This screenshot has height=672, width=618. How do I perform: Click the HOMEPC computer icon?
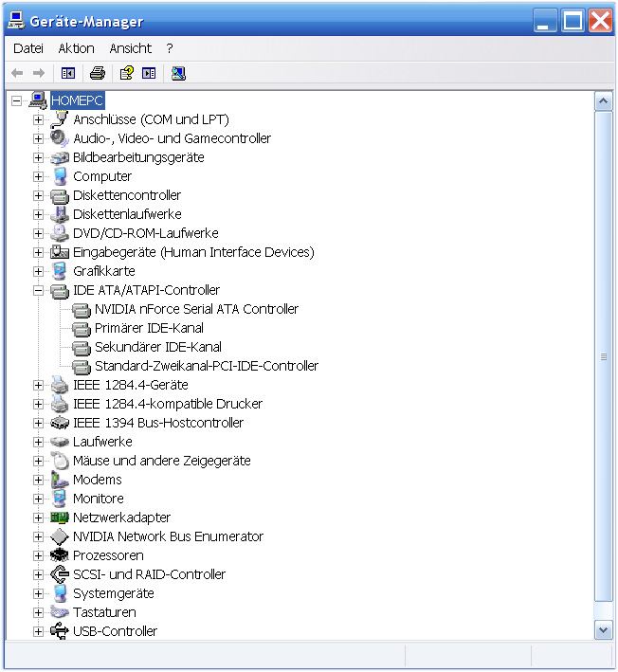click(38, 100)
